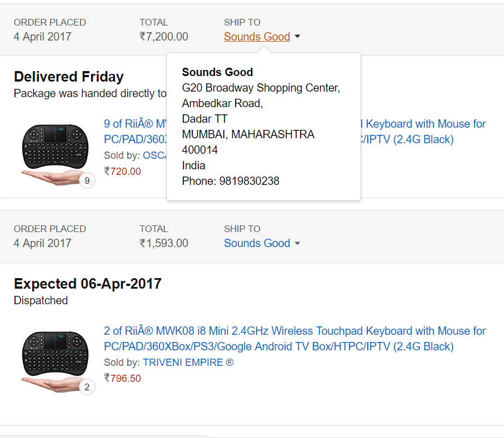Screen dimensions: 504x438
Task: Open the Sounds Good ship-to link in first order
Action: 257,37
